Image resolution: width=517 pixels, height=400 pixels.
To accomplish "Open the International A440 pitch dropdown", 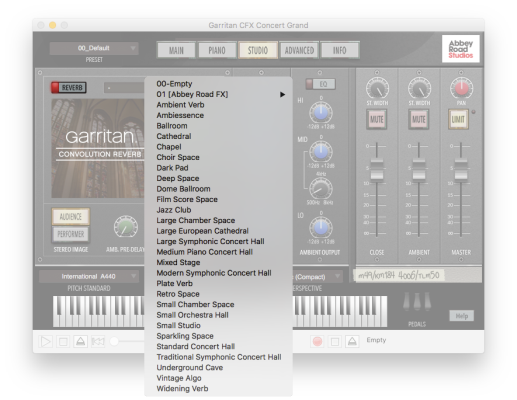I will pos(89,276).
